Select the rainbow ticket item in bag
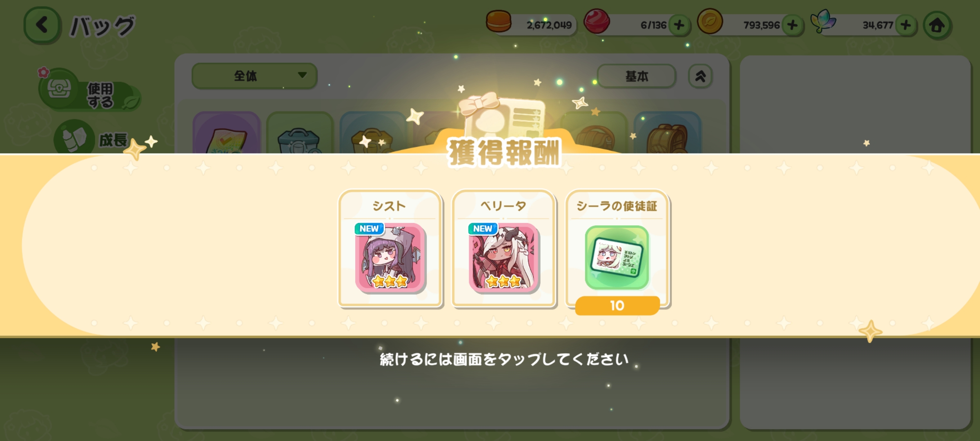 click(x=227, y=133)
